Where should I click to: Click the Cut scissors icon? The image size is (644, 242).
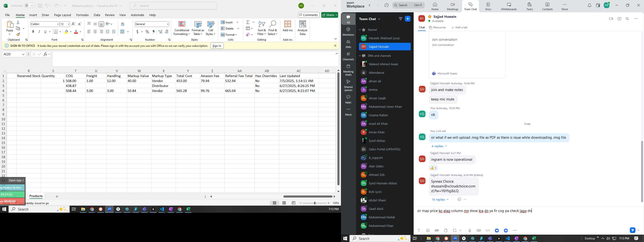[x=18, y=22]
